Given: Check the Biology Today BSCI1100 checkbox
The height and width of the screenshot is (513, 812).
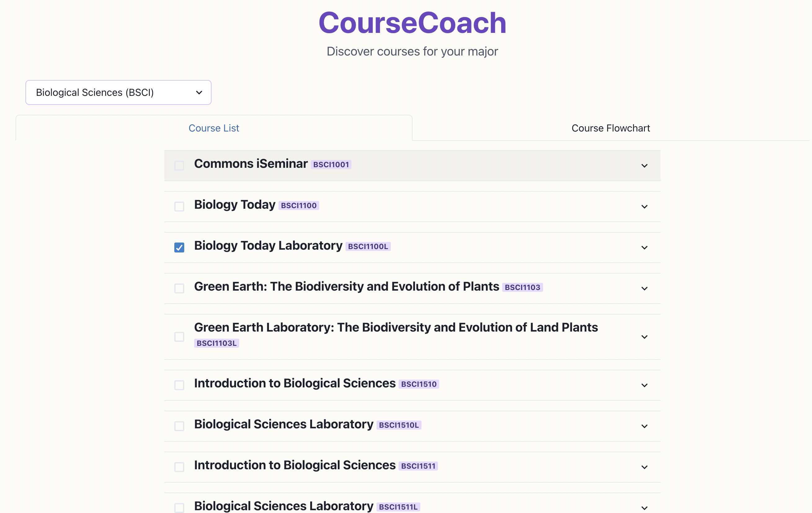Looking at the screenshot, I should pos(179,207).
